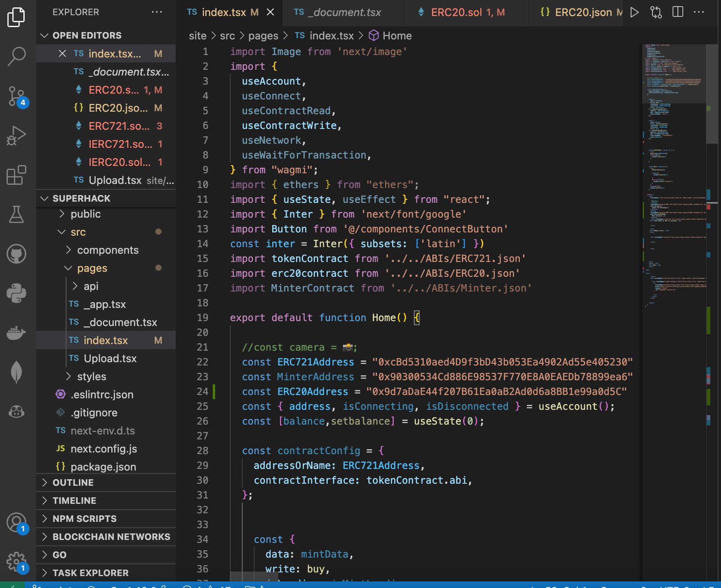Open the Run and Debug view
The height and width of the screenshot is (588, 721).
(16, 136)
